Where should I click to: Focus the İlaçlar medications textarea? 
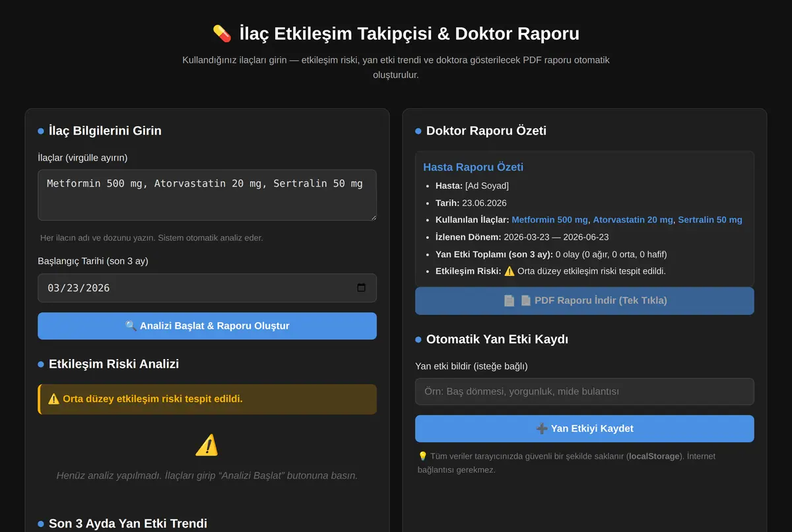207,195
